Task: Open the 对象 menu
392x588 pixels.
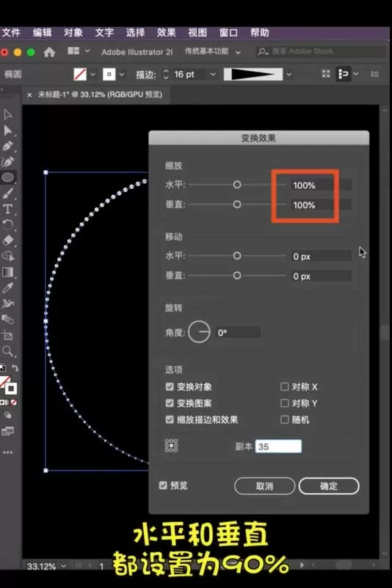Action: click(73, 32)
